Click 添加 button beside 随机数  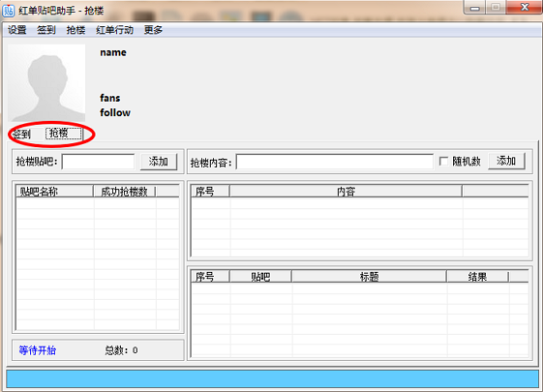point(506,161)
